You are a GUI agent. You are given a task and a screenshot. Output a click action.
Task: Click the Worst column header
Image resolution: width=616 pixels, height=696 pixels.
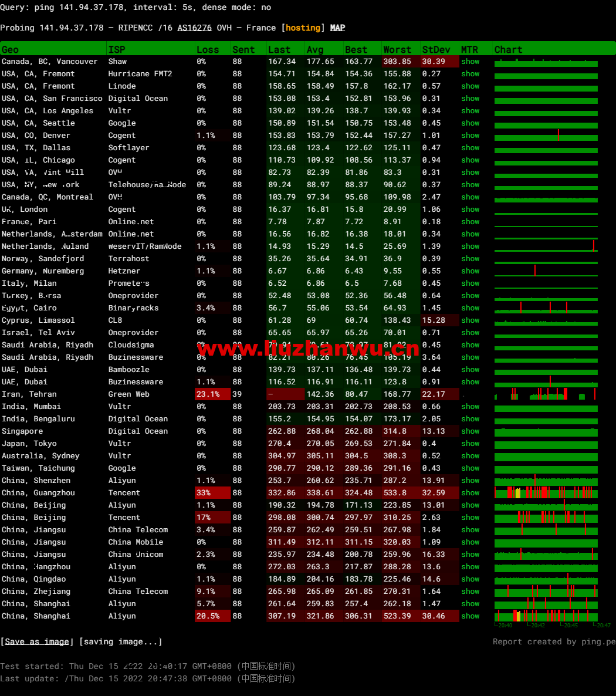pyautogui.click(x=397, y=49)
